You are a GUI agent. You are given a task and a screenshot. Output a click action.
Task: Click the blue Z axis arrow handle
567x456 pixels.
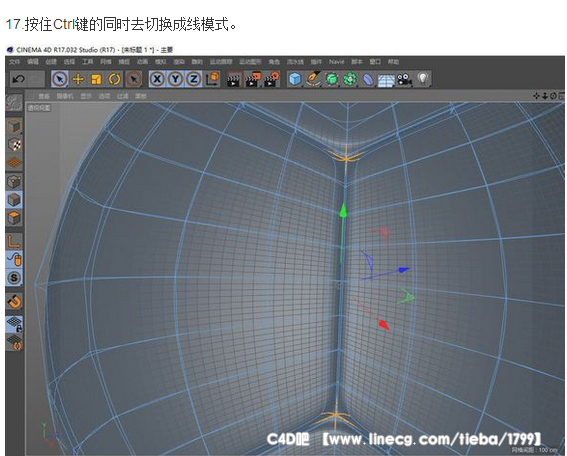tap(404, 269)
